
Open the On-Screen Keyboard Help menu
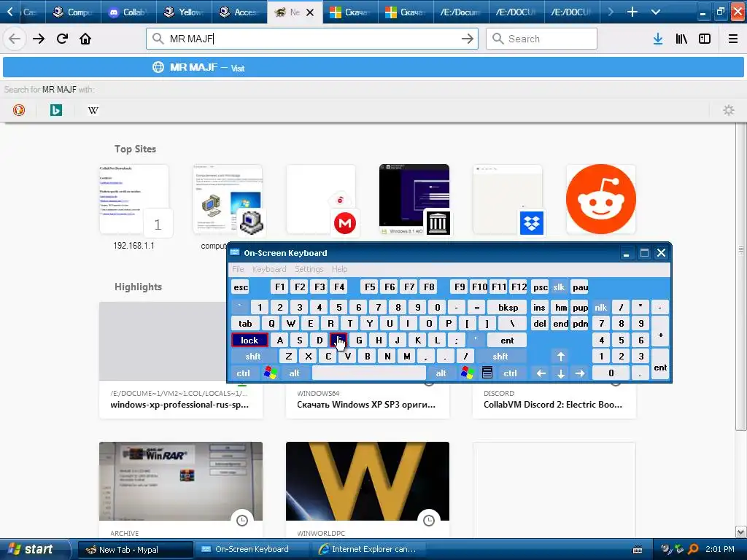click(339, 270)
